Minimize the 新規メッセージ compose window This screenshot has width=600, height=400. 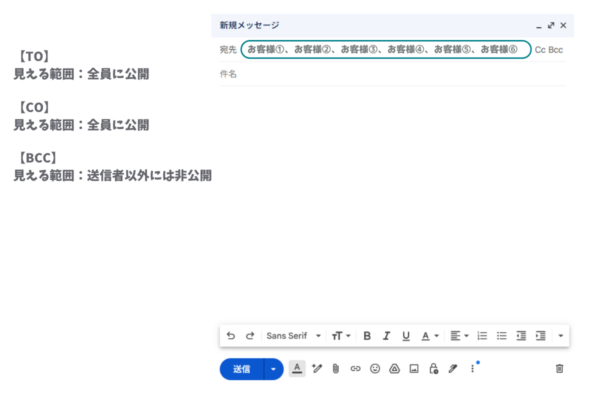[539, 26]
